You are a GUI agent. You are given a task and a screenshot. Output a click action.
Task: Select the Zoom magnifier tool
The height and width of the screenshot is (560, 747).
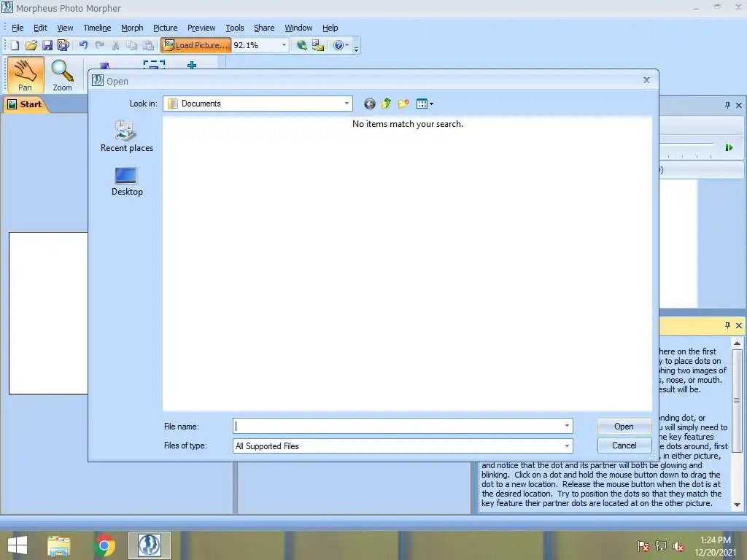(63, 75)
